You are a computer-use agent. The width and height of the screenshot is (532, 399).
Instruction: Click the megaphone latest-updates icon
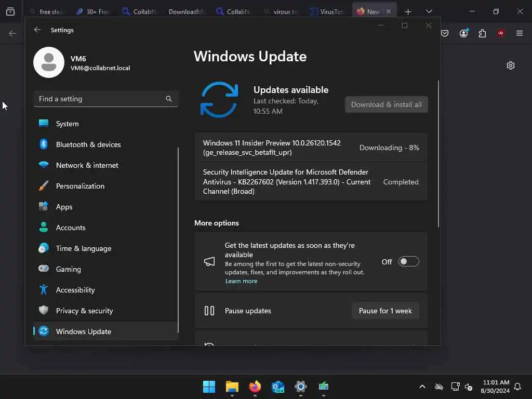click(209, 262)
